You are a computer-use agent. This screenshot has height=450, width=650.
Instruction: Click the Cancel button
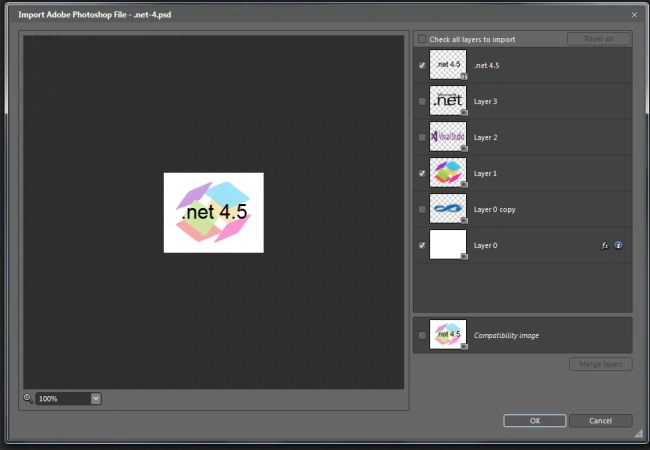point(601,421)
